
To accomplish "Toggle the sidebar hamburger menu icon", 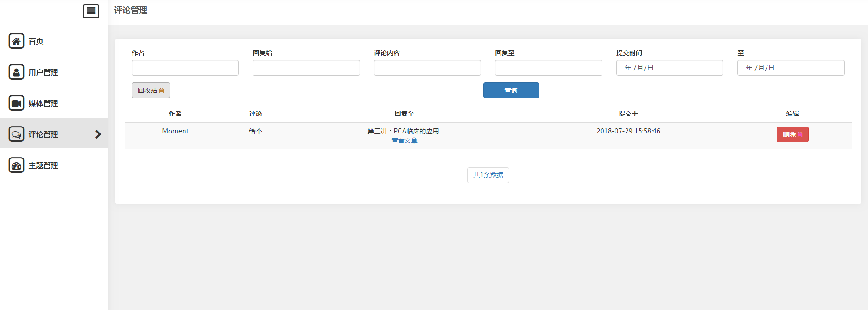I will pos(91,11).
